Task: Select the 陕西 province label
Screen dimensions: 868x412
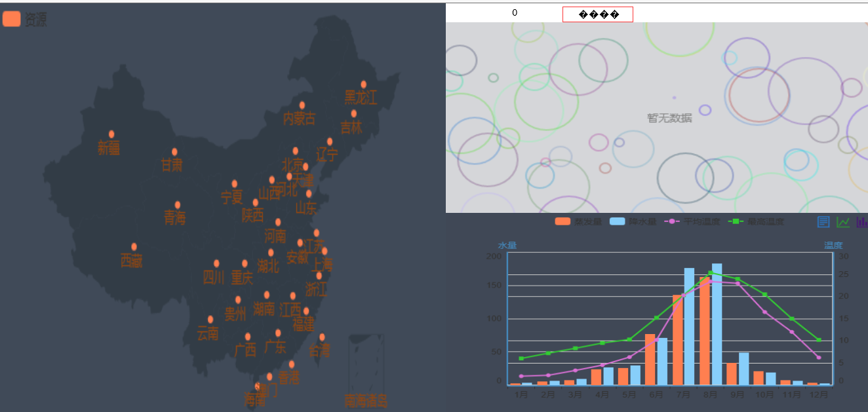Action: [252, 215]
